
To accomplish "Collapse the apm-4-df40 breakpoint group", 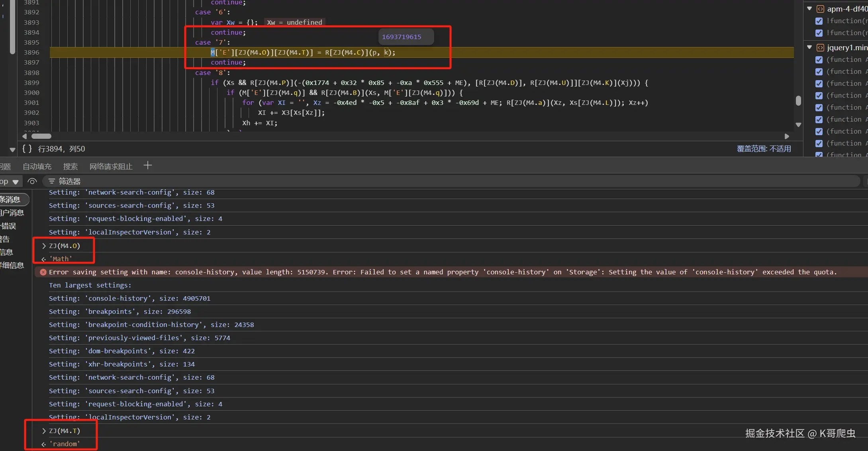I will click(809, 8).
